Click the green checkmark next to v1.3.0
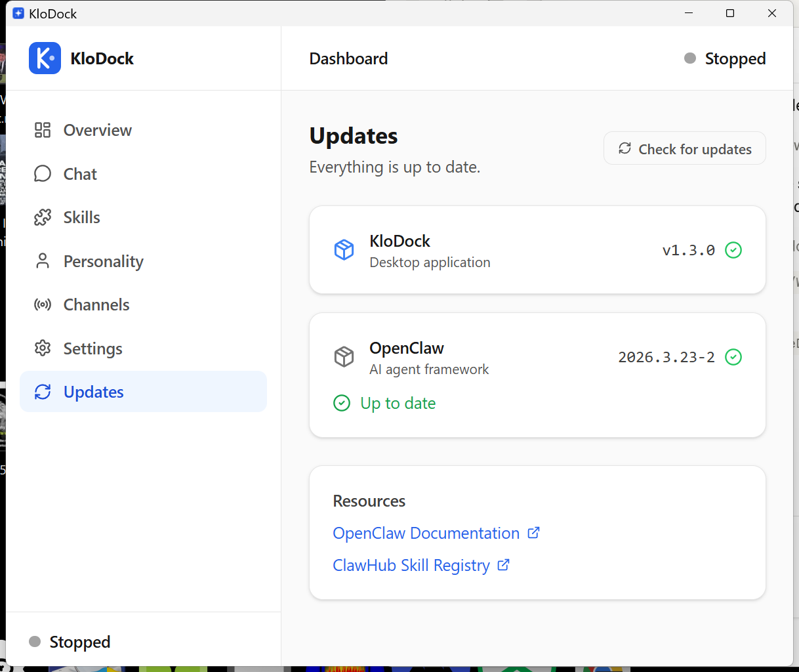Screen dimensions: 799x672 point(733,249)
